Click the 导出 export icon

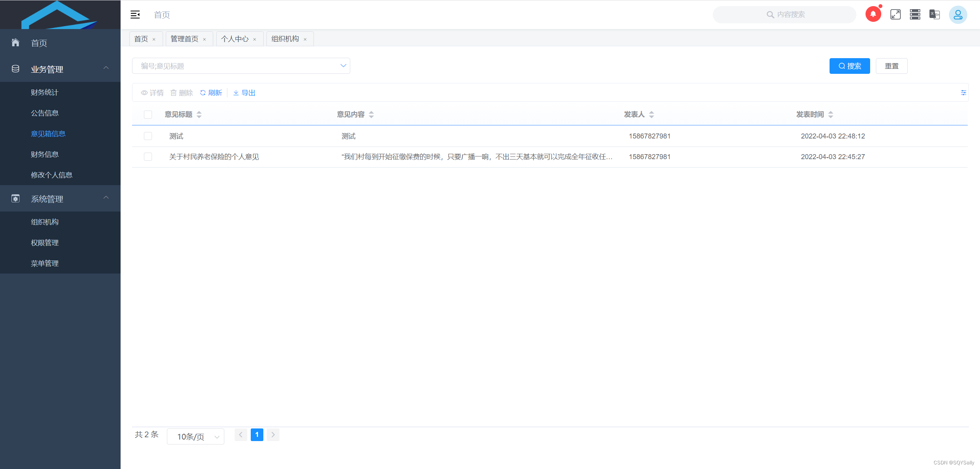tap(244, 93)
